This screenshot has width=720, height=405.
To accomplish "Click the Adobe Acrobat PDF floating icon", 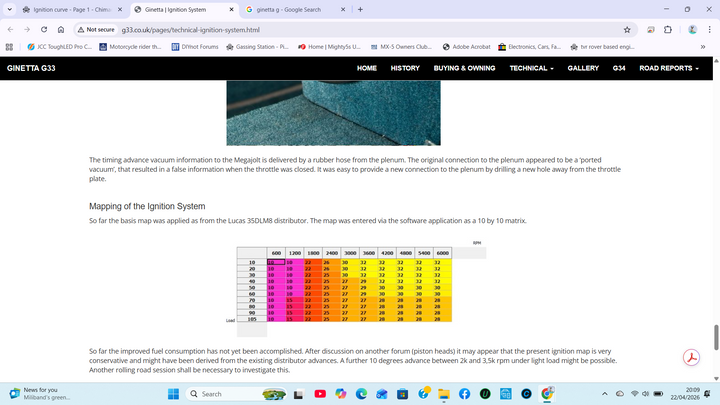I will coord(690,359).
